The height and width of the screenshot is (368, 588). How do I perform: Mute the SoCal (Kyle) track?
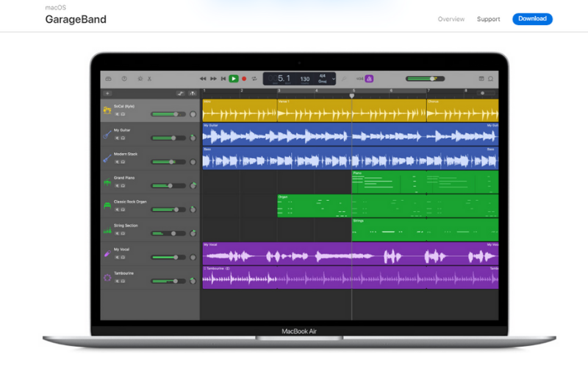coord(117,114)
